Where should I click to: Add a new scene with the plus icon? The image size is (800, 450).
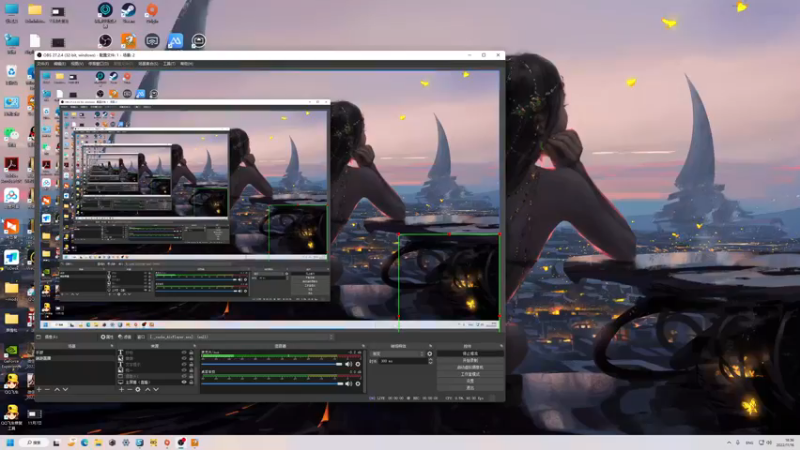(39, 389)
